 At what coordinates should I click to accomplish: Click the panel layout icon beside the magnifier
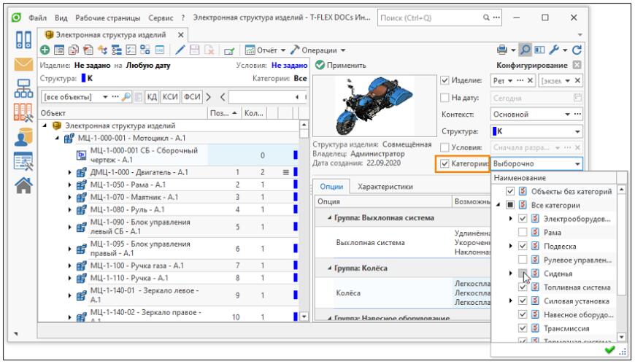coord(539,50)
